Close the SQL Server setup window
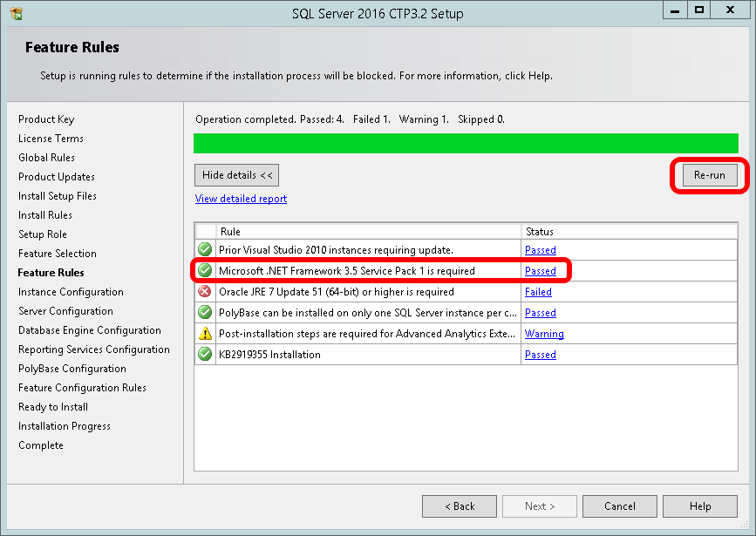The height and width of the screenshot is (536, 756). point(730,10)
